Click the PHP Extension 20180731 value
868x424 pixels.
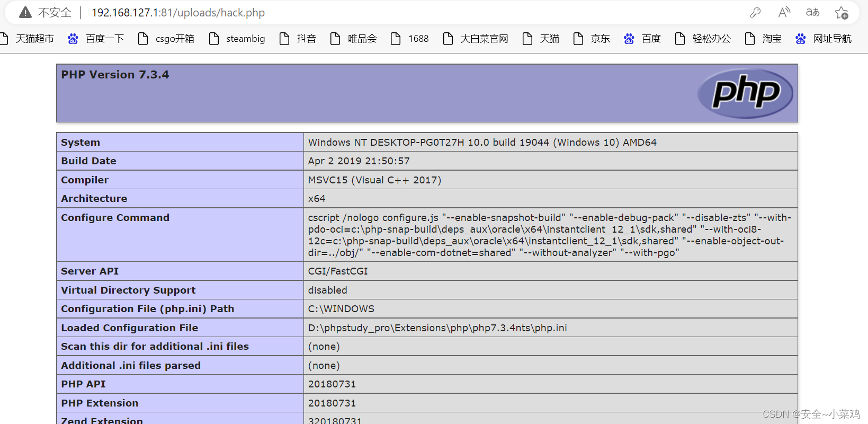coord(332,403)
